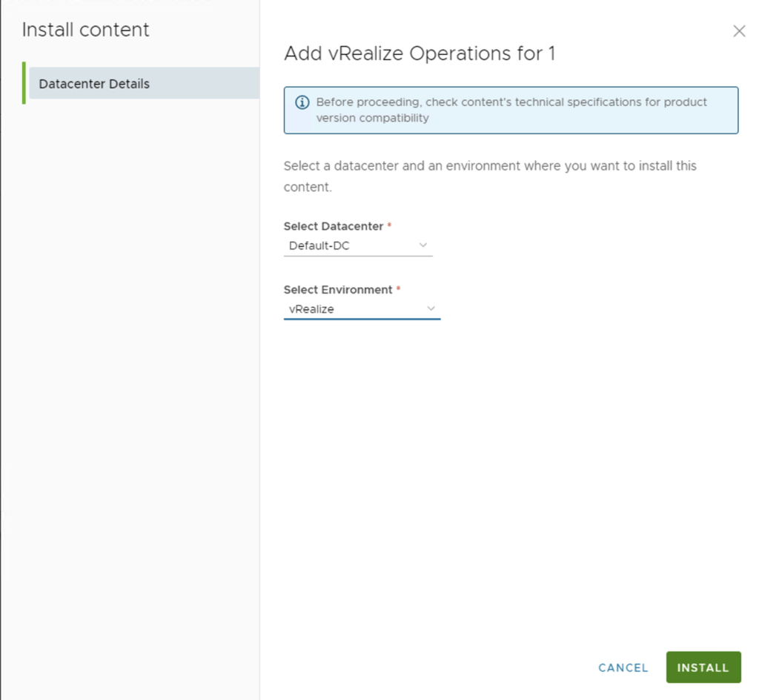This screenshot has height=700, width=759.
Task: Click the product version compatibility notice text
Action: [511, 110]
